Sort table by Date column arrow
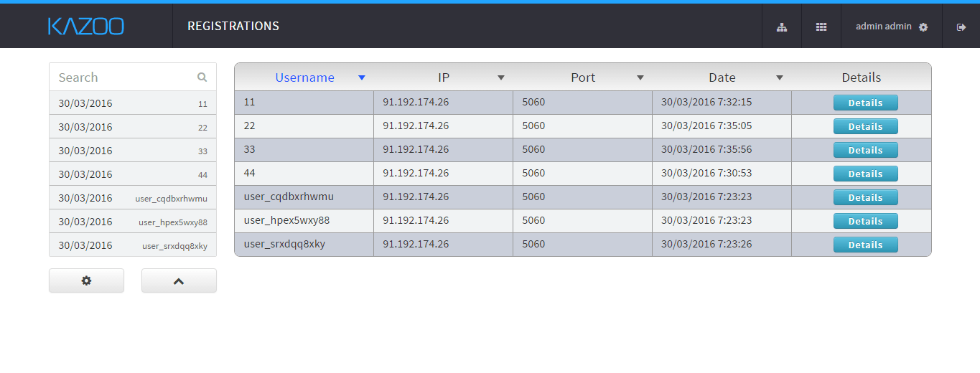Image resolution: width=980 pixels, height=373 pixels. [780, 77]
